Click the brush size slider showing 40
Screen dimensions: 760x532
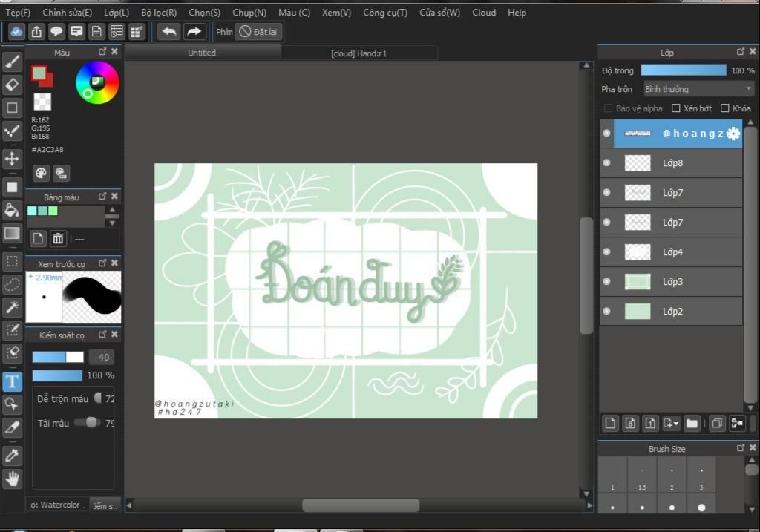58,357
